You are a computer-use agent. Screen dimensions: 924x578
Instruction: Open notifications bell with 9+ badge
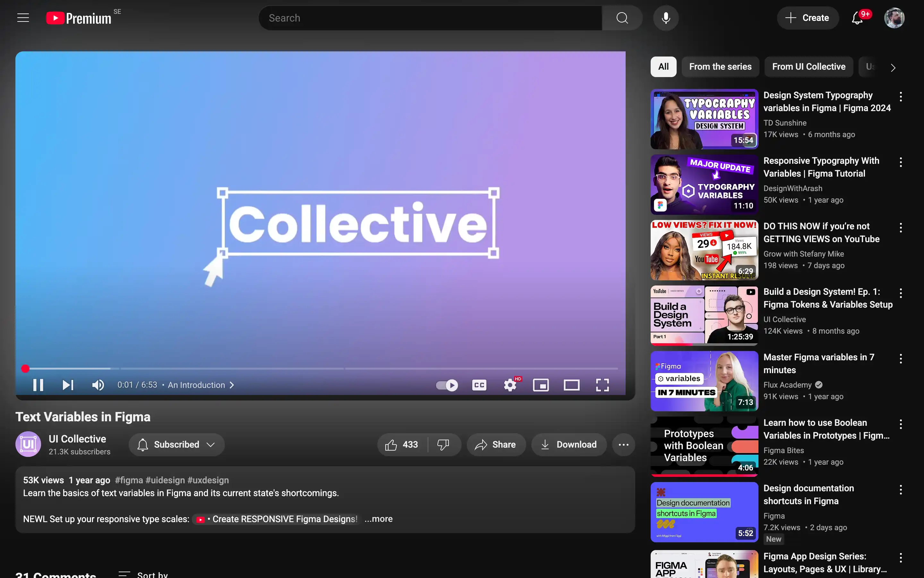point(858,18)
